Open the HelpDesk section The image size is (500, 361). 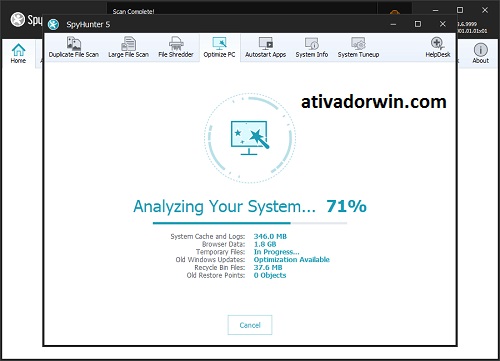[438, 48]
